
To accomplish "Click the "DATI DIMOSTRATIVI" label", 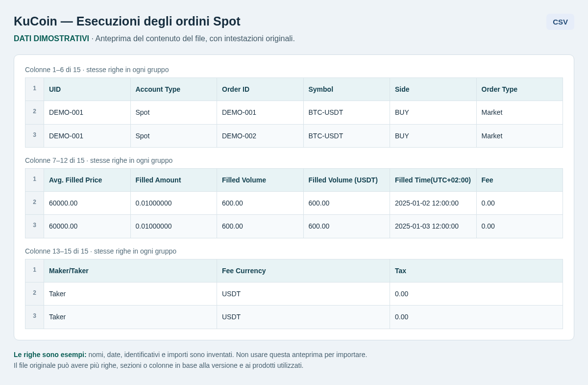I will (51, 38).
